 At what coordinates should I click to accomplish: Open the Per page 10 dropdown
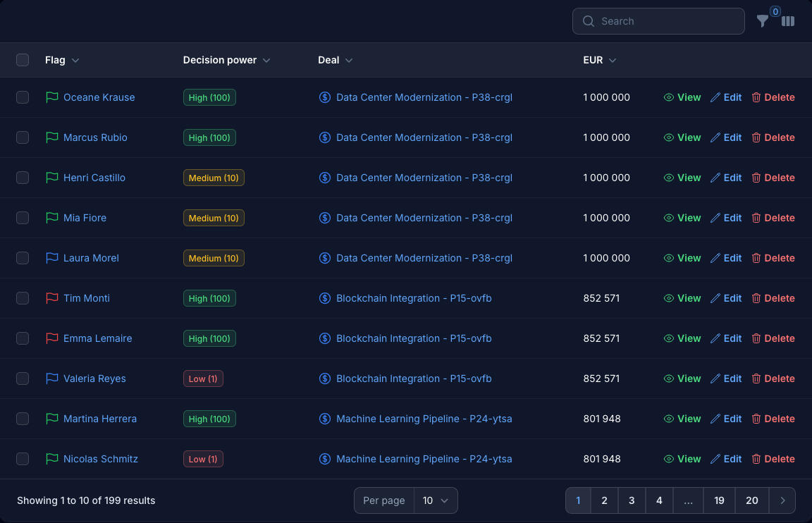click(x=435, y=500)
